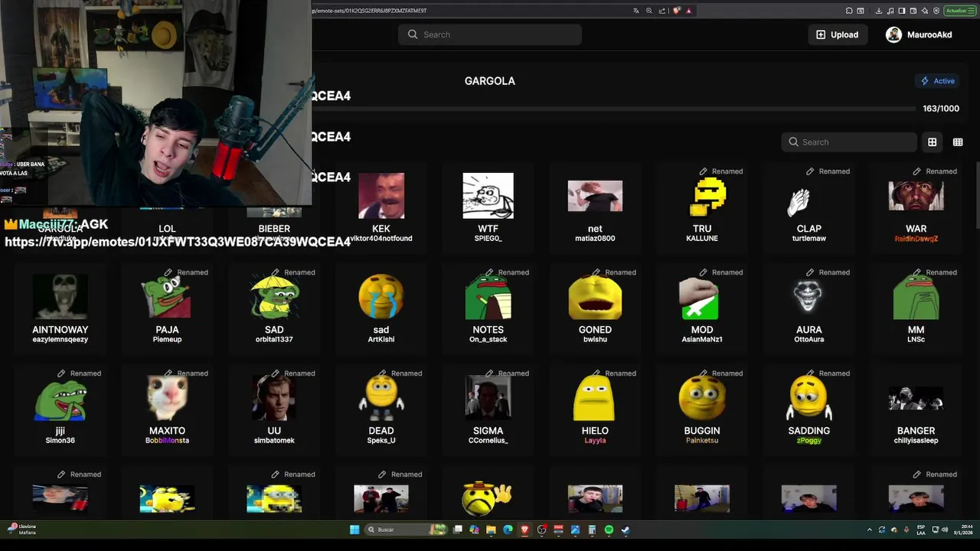980x551 pixels.
Task: Open the SAD frog umbrella emote
Action: coord(274,297)
